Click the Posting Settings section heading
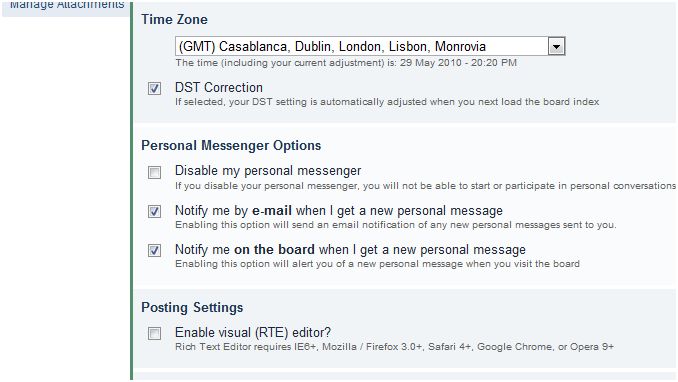Screen dimensions: 678x382 [x=192, y=308]
